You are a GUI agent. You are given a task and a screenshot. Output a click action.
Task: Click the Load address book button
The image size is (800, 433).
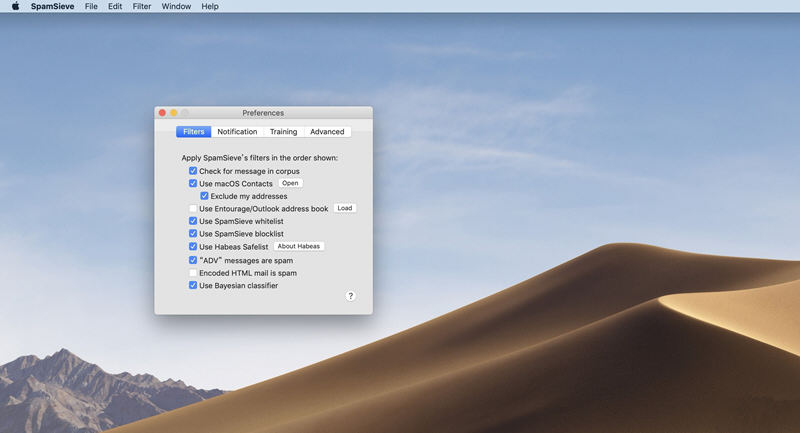tap(345, 208)
